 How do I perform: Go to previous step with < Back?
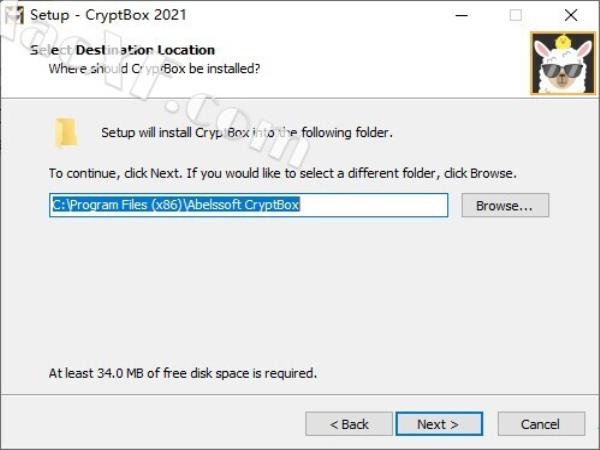coord(349,424)
